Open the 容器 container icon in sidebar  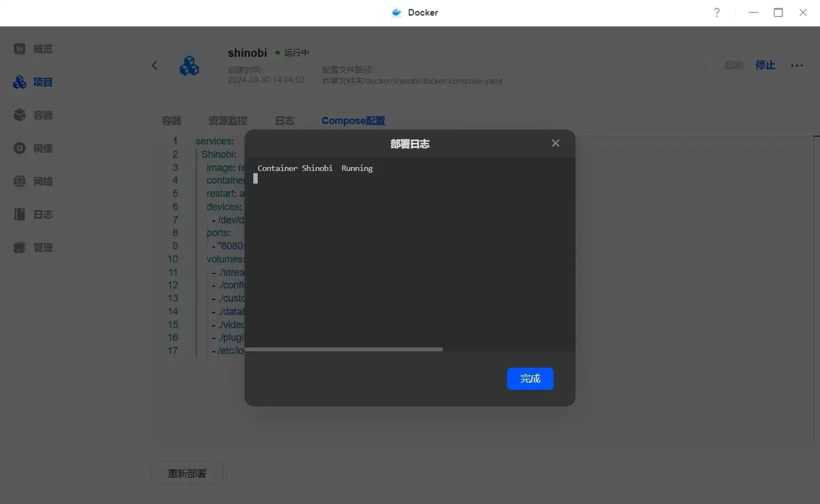20,115
